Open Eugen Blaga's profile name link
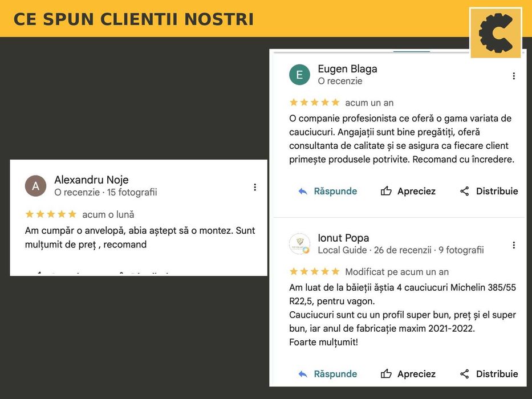532x399 pixels. click(x=347, y=69)
